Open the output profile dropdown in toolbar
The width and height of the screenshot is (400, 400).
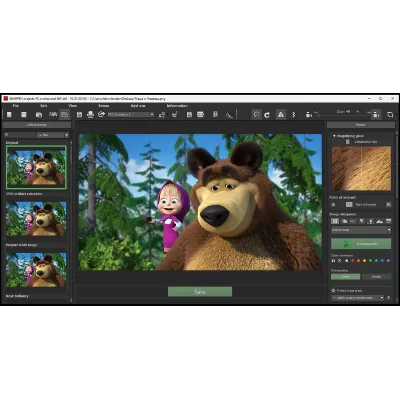pyautogui.click(x=131, y=115)
